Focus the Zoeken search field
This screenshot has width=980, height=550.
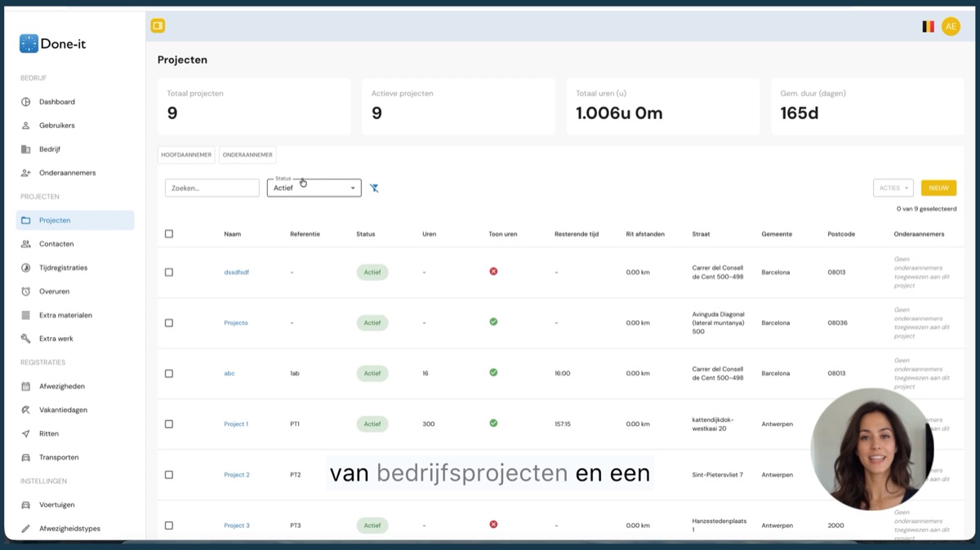[x=212, y=188]
